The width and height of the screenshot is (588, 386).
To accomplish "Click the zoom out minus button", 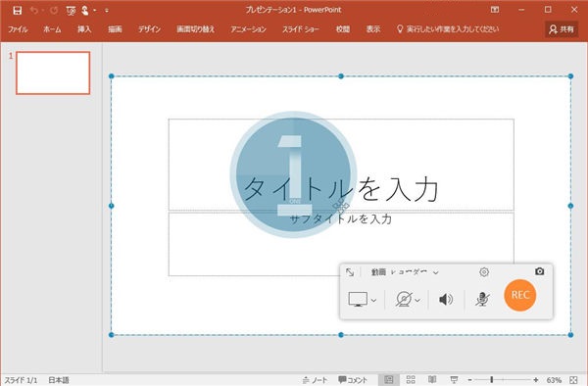I will point(469,380).
